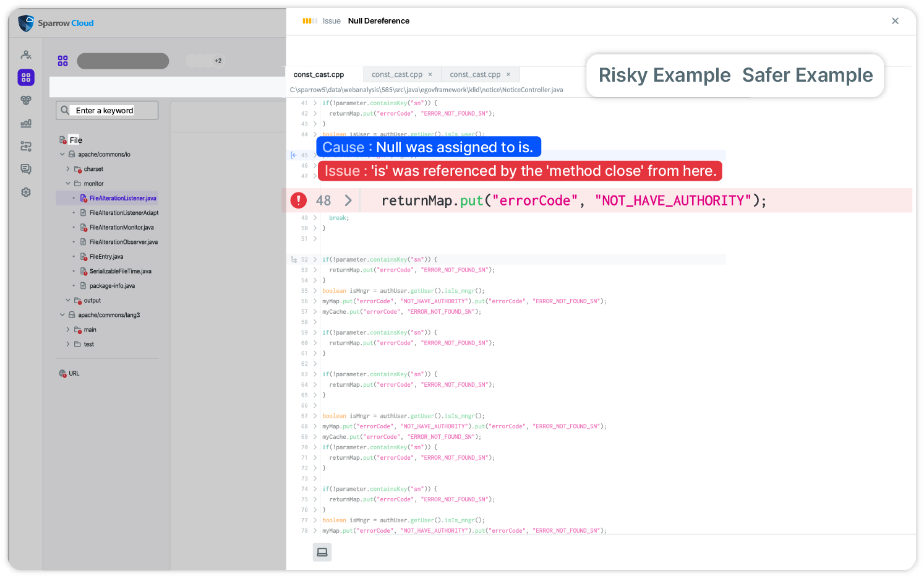The image size is (924, 578).
Task: Open the comments chat sidebar icon
Action: click(x=26, y=169)
